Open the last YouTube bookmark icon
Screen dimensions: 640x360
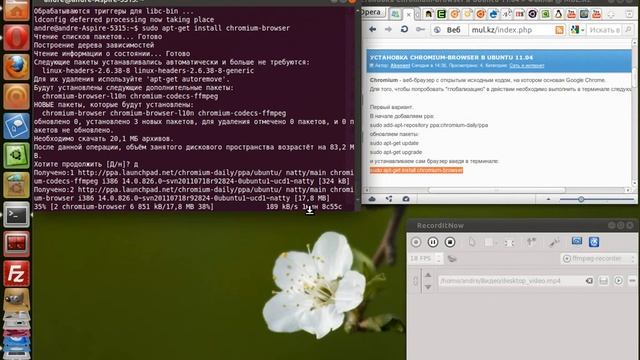(x=597, y=14)
